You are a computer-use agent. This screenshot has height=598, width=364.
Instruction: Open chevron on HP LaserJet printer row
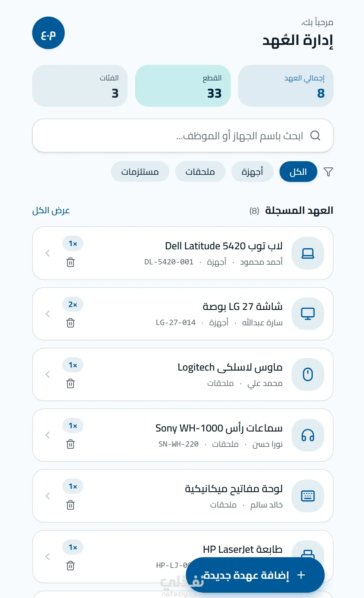pos(48,557)
